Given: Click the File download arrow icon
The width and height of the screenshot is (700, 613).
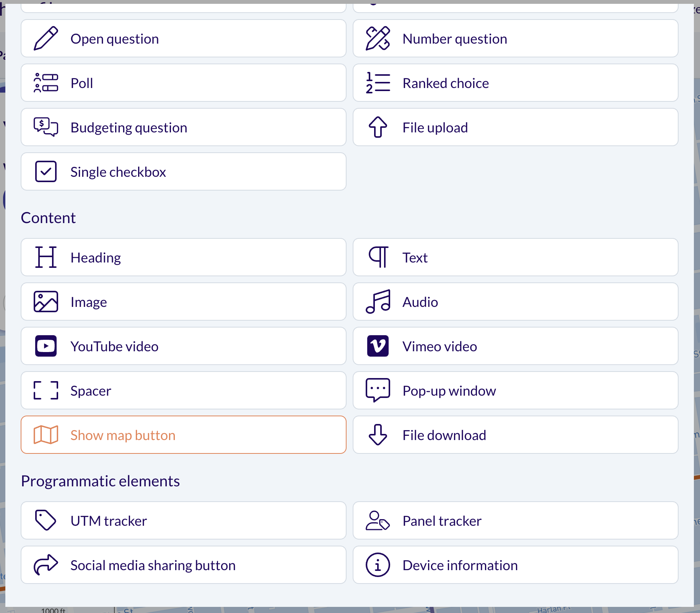Looking at the screenshot, I should [x=378, y=435].
